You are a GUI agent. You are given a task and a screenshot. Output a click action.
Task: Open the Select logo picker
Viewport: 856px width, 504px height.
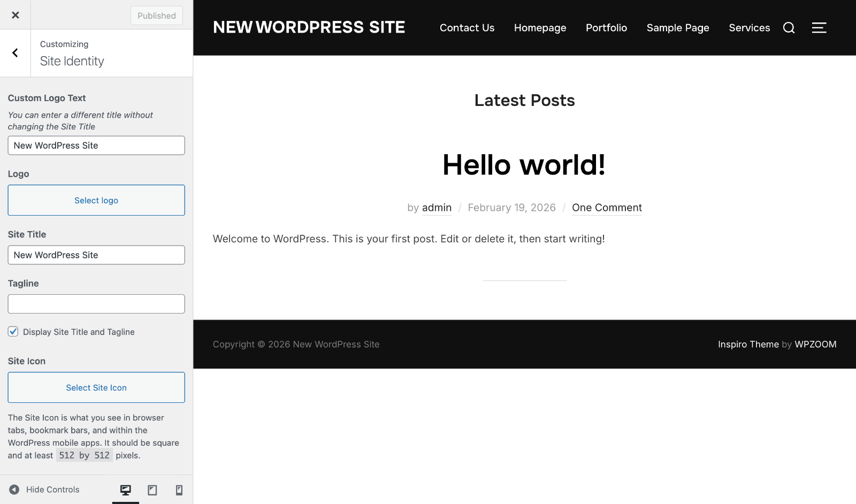click(96, 200)
